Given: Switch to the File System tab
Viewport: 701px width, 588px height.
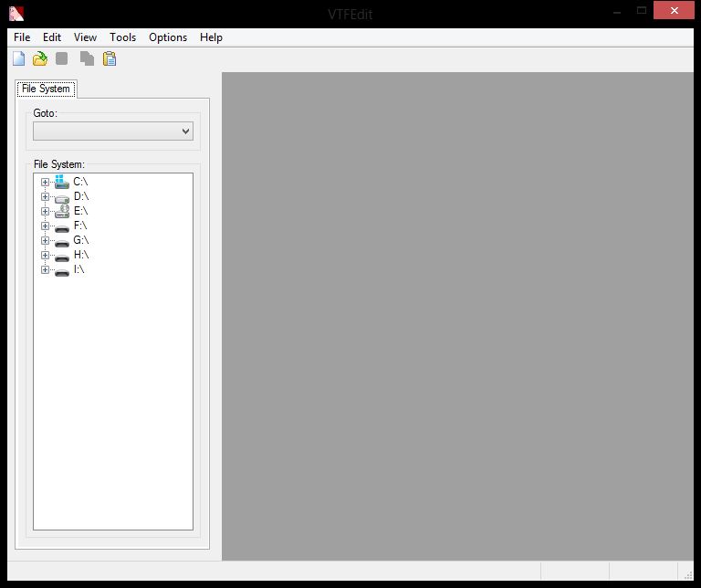Looking at the screenshot, I should point(46,89).
